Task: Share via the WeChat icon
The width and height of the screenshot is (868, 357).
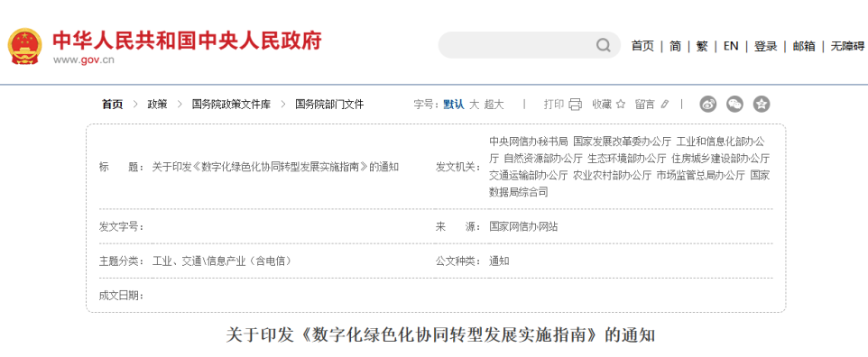Action: pyautogui.click(x=734, y=104)
